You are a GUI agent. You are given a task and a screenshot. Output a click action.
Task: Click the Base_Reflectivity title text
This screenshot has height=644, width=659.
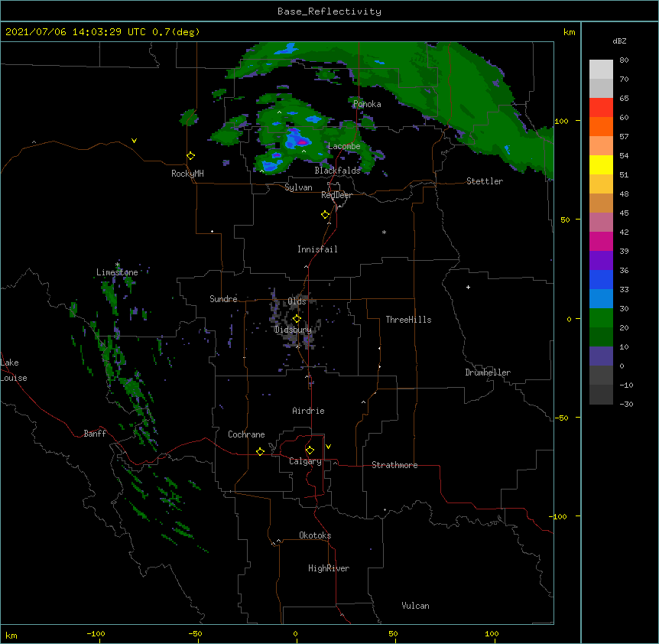click(x=329, y=11)
